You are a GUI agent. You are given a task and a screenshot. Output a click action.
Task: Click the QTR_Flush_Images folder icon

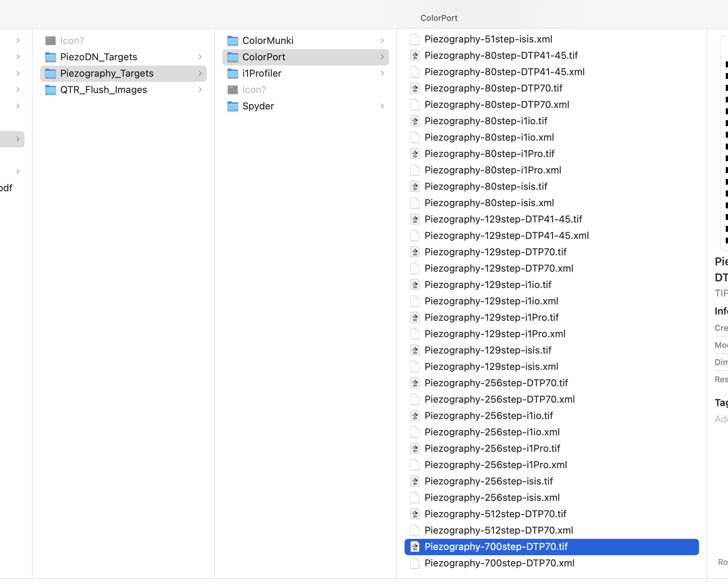point(50,90)
